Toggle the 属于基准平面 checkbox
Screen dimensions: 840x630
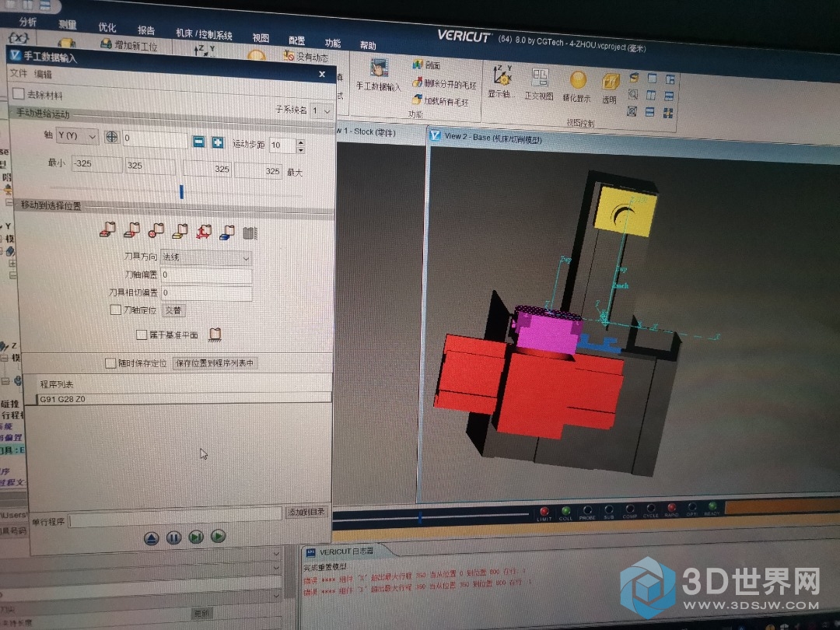click(142, 334)
